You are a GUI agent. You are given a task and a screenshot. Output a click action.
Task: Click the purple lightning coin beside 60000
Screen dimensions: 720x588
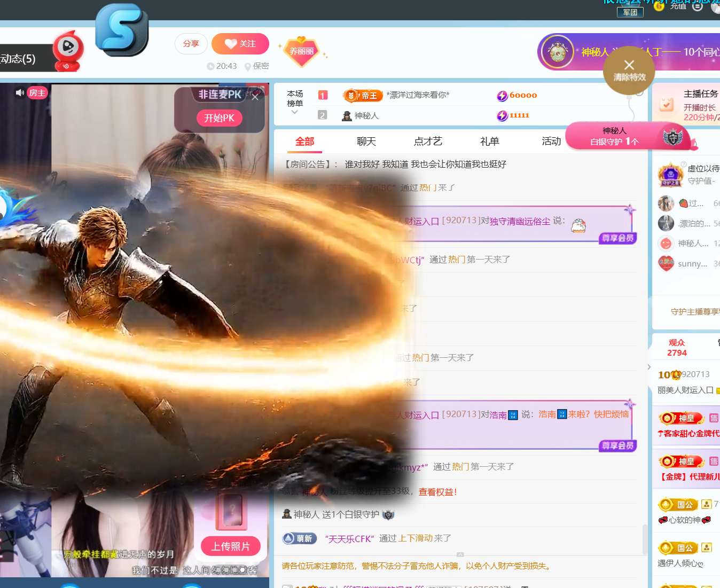(502, 96)
